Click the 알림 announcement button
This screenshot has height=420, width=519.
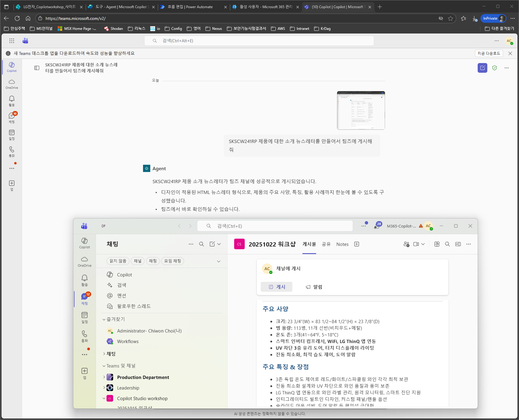coord(314,287)
